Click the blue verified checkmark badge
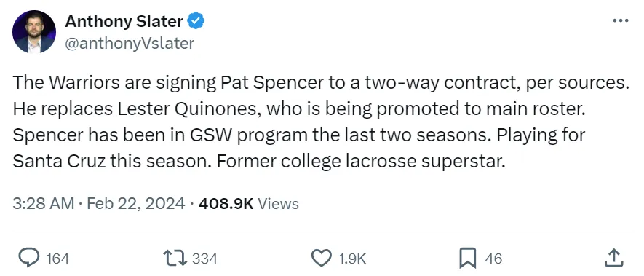 pyautogui.click(x=196, y=20)
